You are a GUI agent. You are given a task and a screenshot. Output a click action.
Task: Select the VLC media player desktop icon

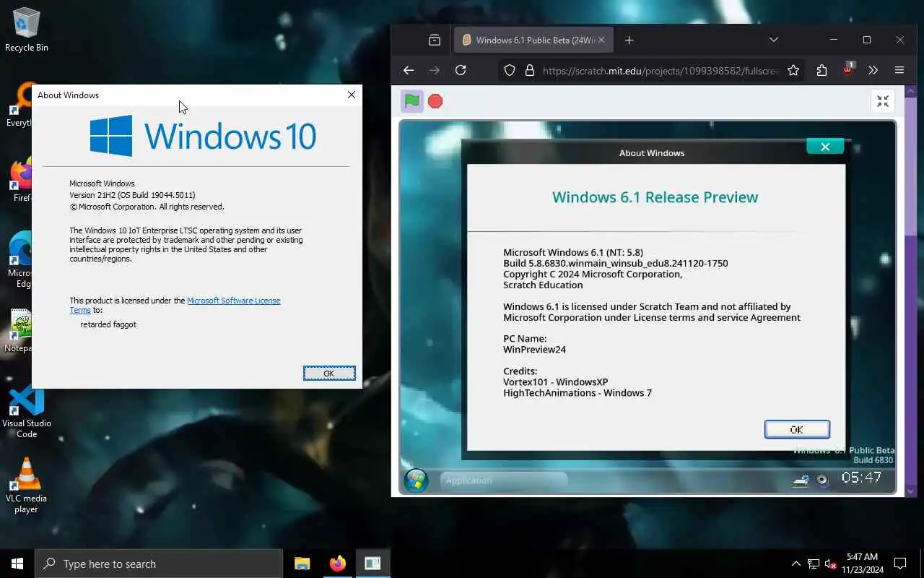(26, 486)
